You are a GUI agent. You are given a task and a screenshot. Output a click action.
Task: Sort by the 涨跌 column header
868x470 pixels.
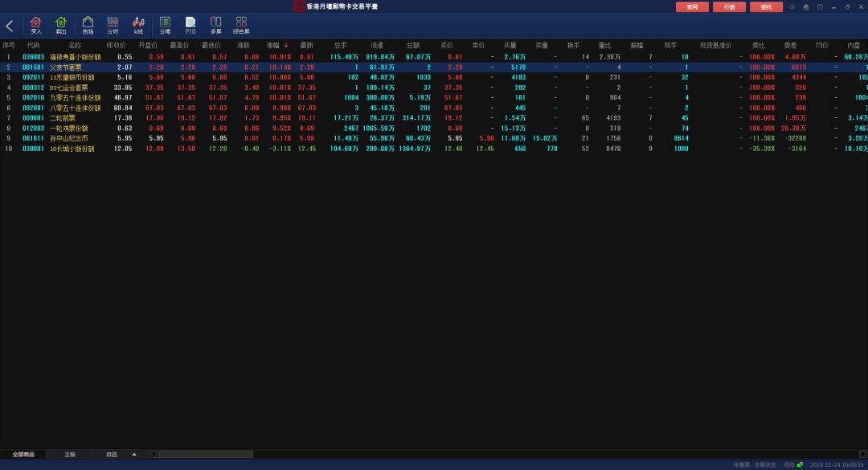pyautogui.click(x=243, y=46)
